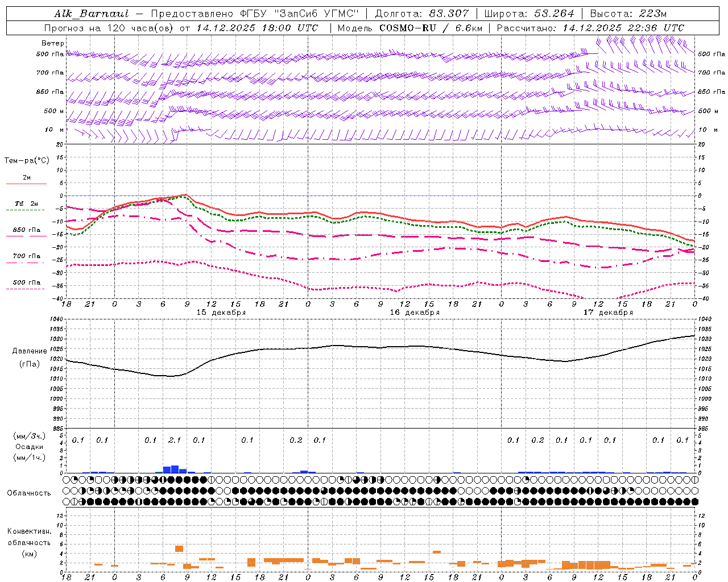Click the 'Конвективн.' convective cloud label
This screenshot has height=582, width=728.
tap(29, 531)
